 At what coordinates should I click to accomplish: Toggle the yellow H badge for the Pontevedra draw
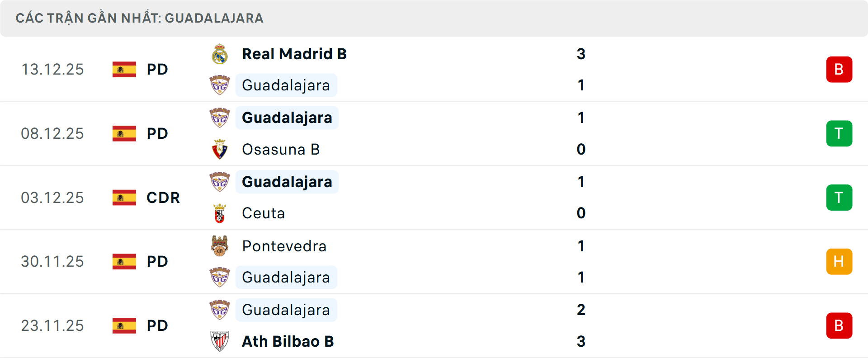[x=840, y=261]
